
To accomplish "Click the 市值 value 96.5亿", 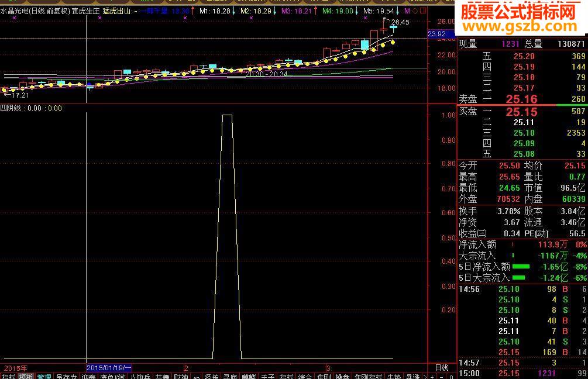I will 573,188.
